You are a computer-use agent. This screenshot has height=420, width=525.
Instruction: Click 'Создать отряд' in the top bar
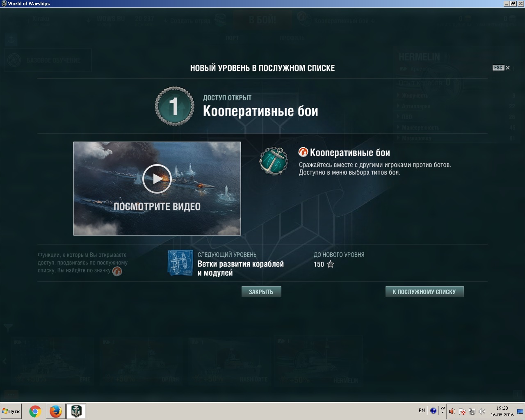coord(187,21)
